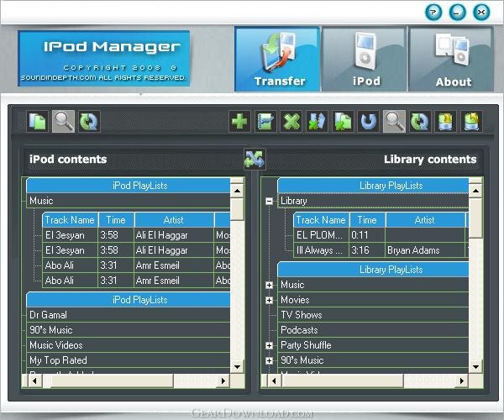Click the 0:11 time cell
This screenshot has height=420, width=504.
367,235
